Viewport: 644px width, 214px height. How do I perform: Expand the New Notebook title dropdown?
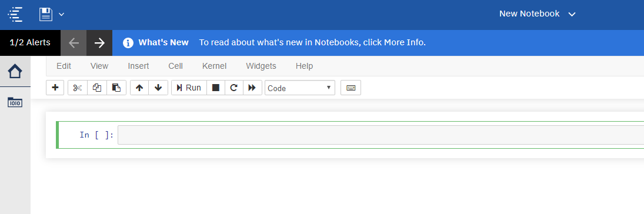point(572,14)
